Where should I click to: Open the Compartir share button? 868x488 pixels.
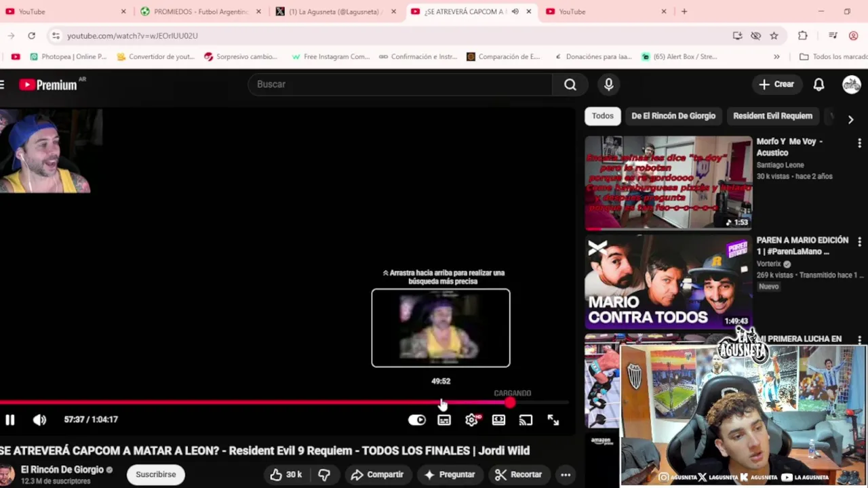tap(377, 474)
